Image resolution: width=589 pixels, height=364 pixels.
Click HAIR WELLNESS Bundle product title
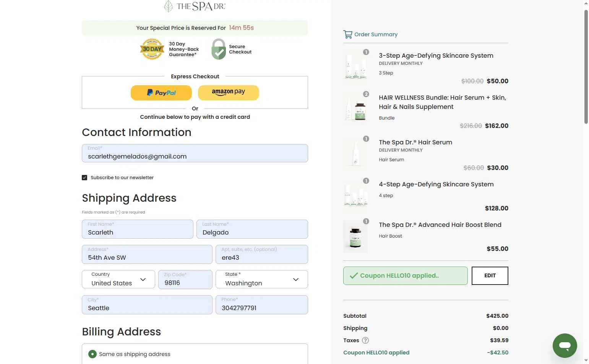443,102
